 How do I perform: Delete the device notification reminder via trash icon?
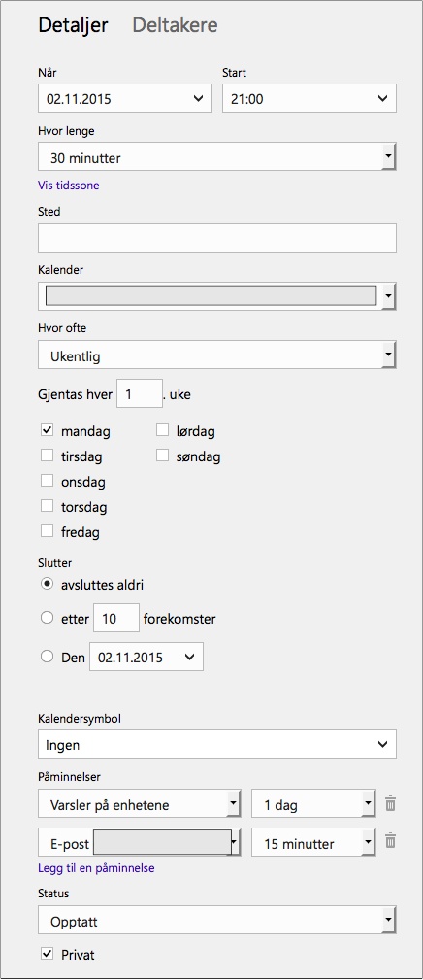coord(390,804)
